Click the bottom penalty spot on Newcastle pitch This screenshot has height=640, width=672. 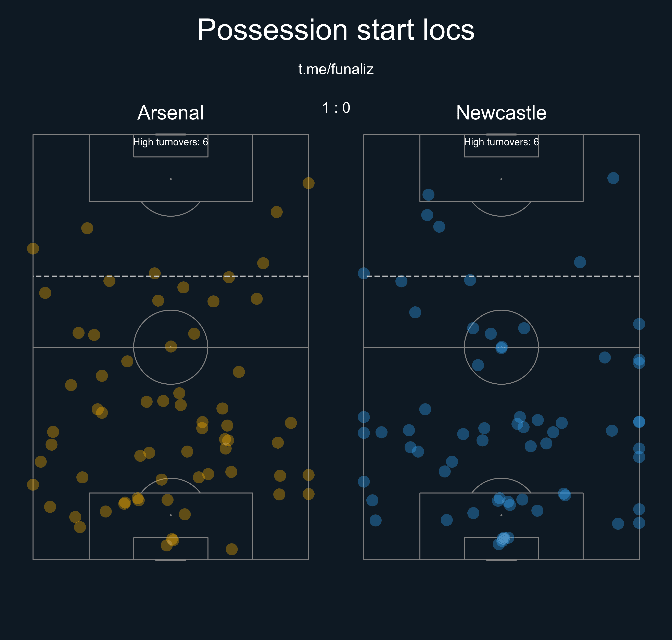coord(501,515)
